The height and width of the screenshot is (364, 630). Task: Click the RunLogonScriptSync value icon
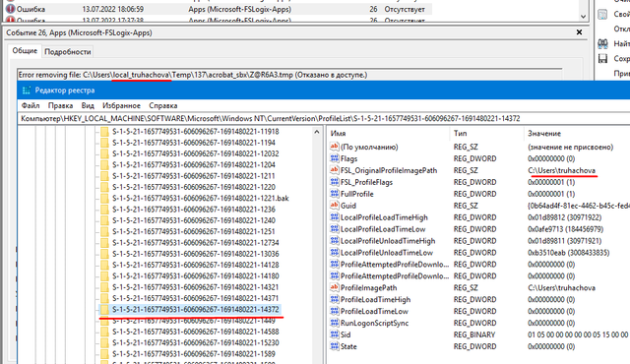pos(335,323)
